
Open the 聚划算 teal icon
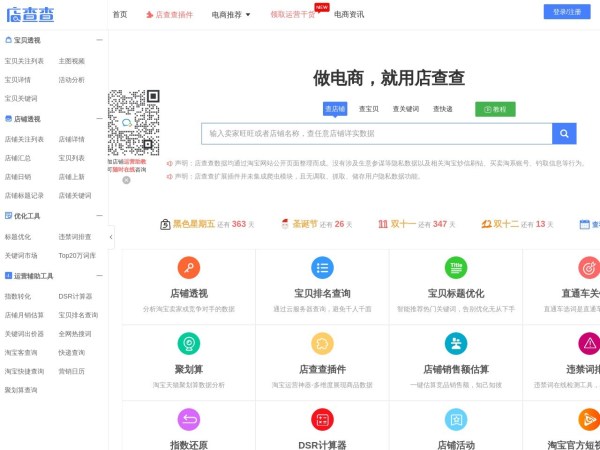point(189,343)
